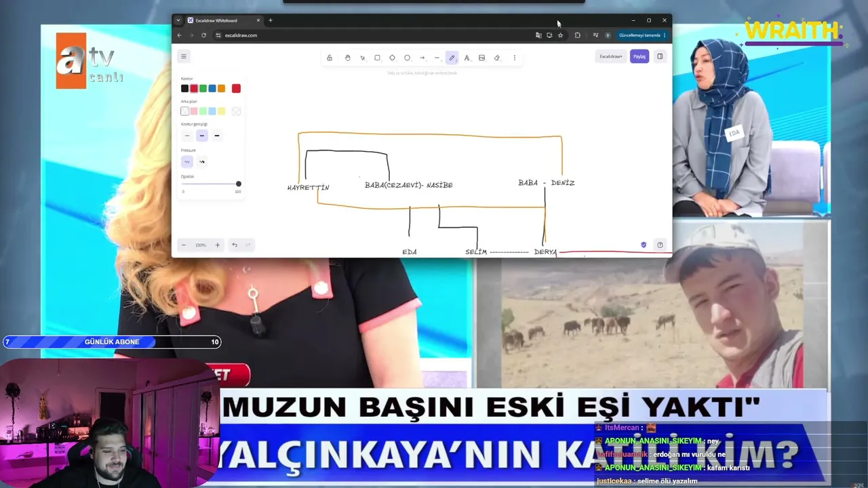
Task: Expand the tab search dropdown
Action: (178, 20)
